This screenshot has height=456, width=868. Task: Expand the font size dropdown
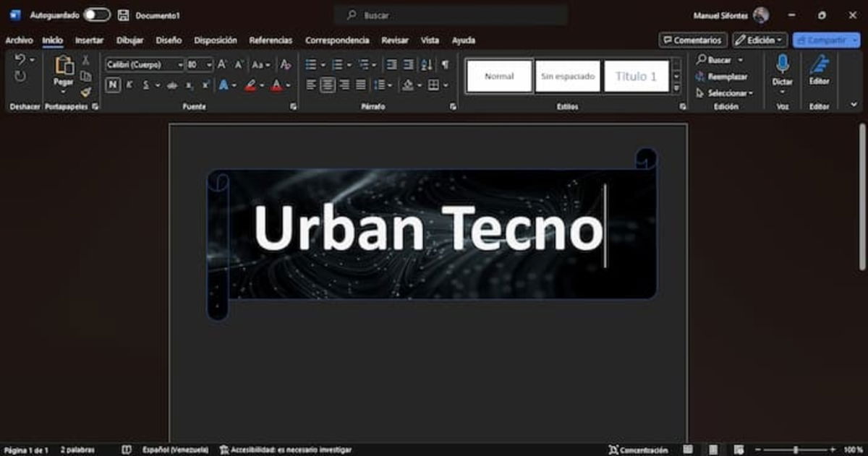209,64
